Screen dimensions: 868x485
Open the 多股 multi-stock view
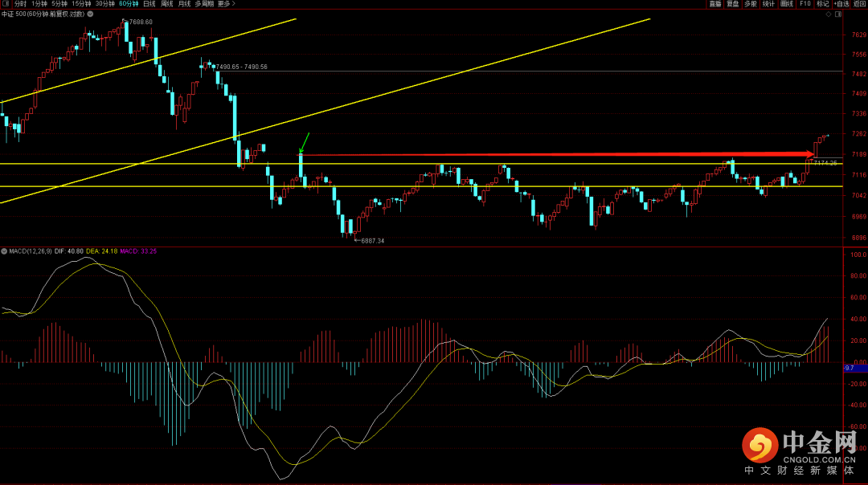click(750, 4)
